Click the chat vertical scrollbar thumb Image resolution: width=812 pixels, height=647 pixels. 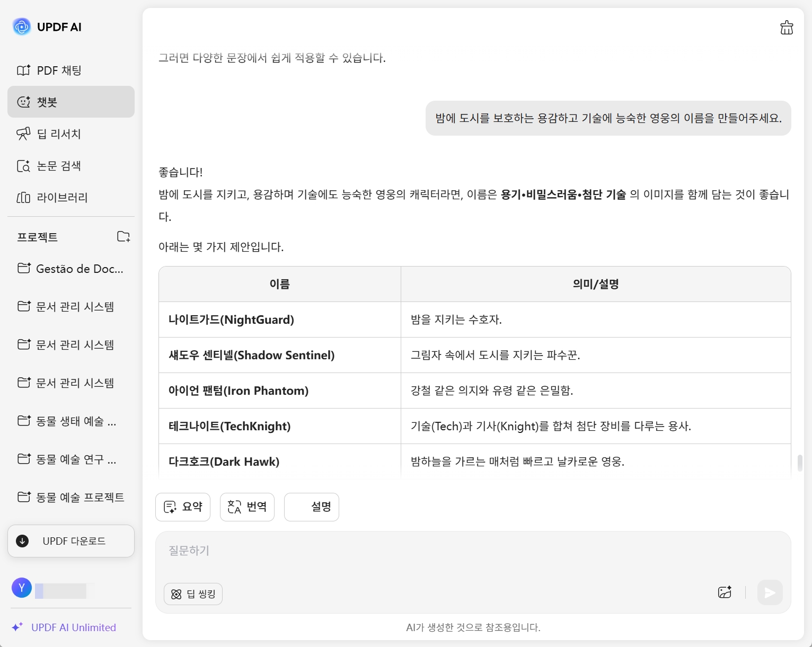click(800, 463)
